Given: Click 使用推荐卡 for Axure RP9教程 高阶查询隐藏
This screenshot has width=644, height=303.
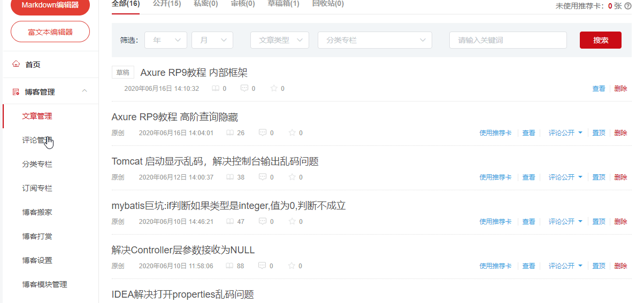Looking at the screenshot, I should click(495, 133).
